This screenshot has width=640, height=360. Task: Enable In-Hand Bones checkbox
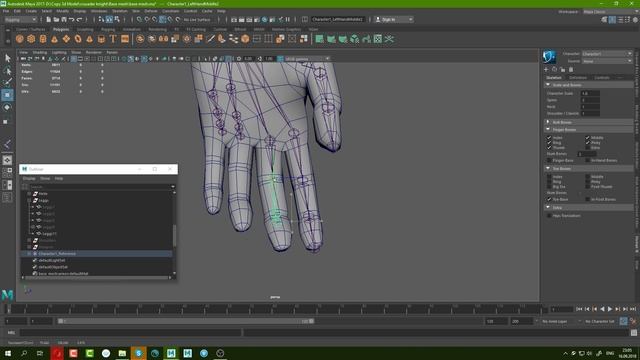(x=587, y=160)
